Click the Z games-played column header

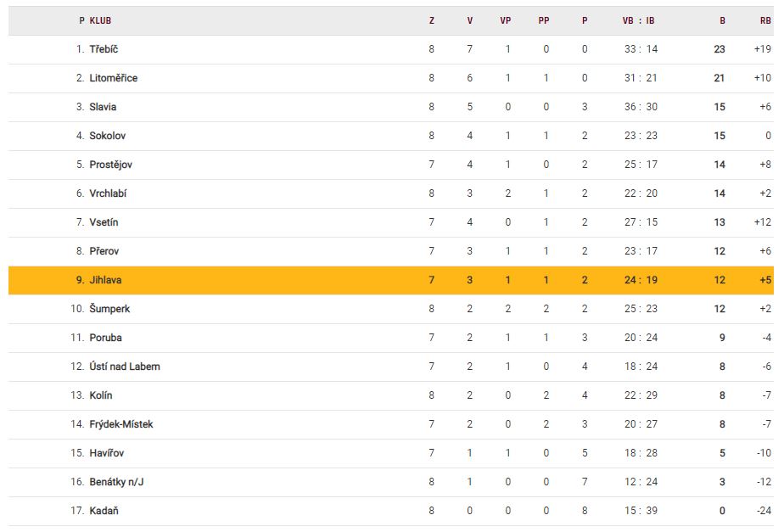[x=432, y=20]
